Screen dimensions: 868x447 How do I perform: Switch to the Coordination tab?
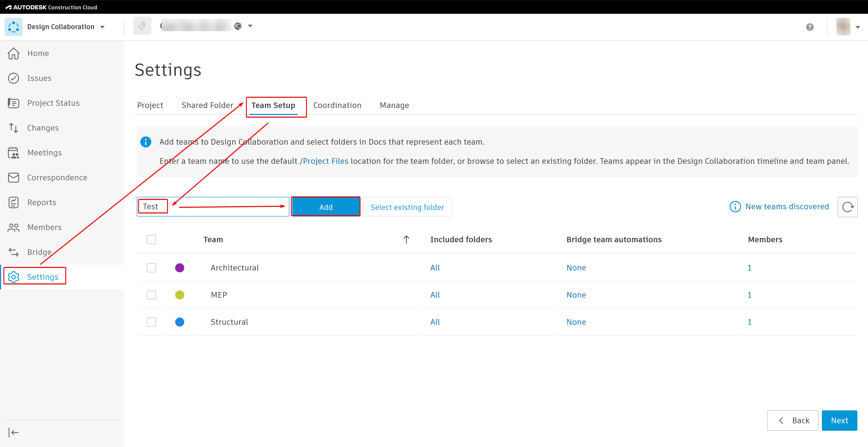[x=337, y=106]
